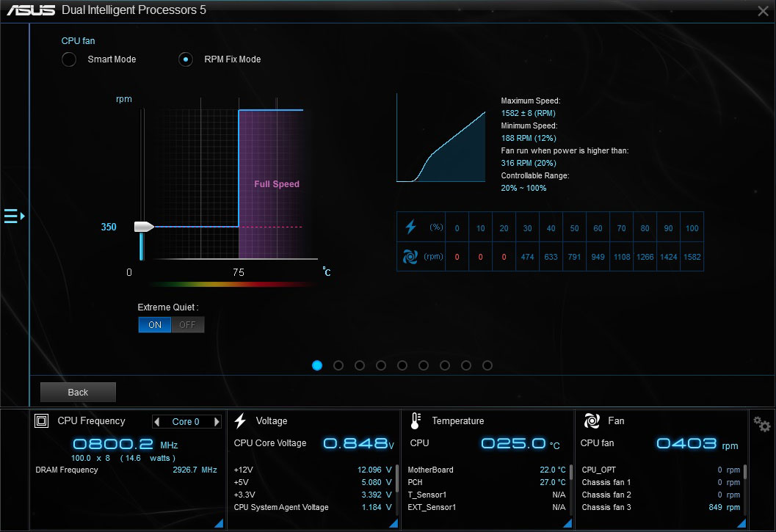Go to sixth fan page dot
The width and height of the screenshot is (776, 532).
(x=424, y=365)
